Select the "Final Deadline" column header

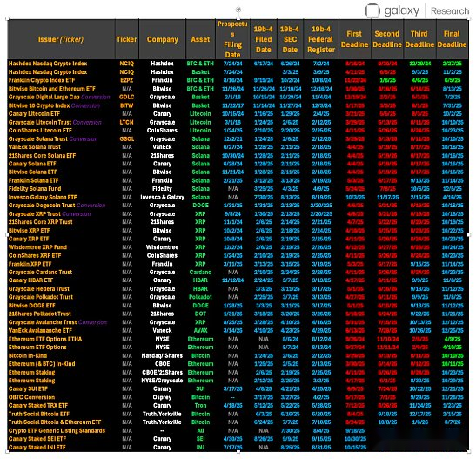pyautogui.click(x=452, y=39)
